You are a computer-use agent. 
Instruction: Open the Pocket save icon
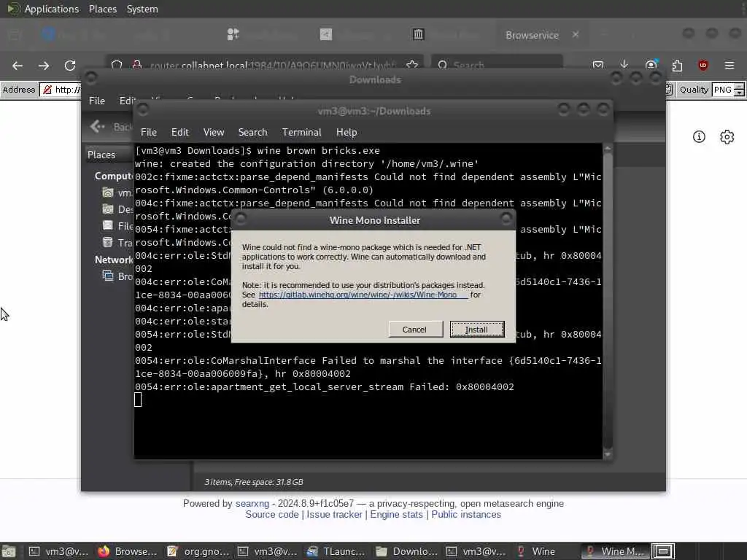[x=598, y=65]
